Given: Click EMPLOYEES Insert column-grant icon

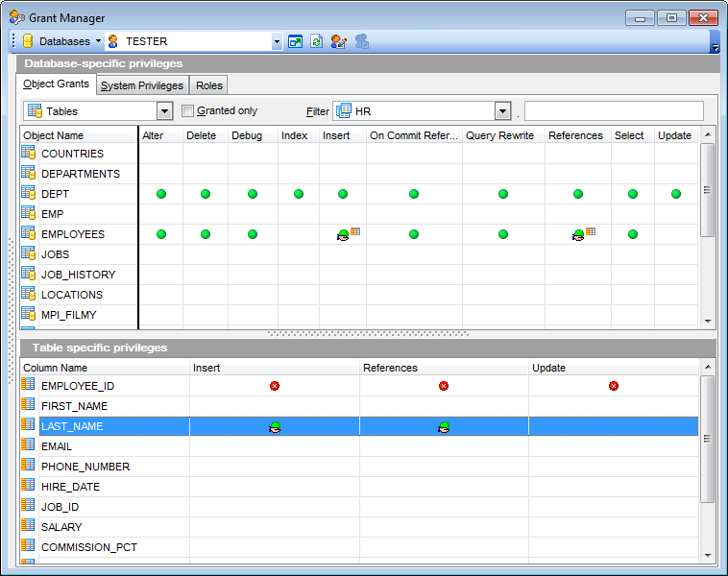Looking at the screenshot, I should point(349,234).
